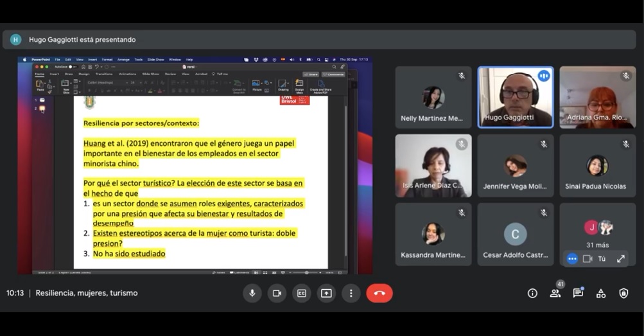This screenshot has height=336, width=644.
Task: Open meeting details info icon
Action: coord(532,294)
